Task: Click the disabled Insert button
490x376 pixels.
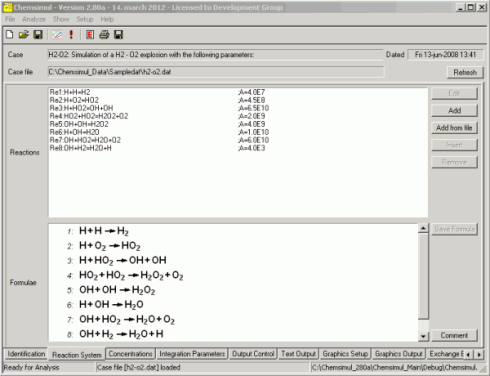Action: pos(454,145)
